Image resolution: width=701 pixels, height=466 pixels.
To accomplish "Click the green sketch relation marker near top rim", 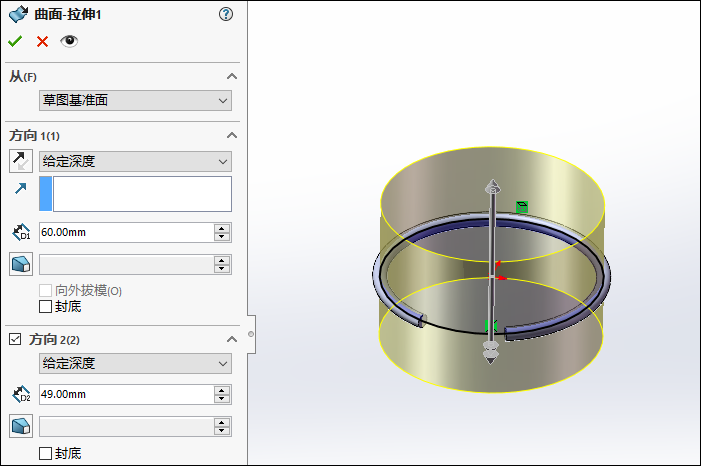I will click(x=522, y=207).
